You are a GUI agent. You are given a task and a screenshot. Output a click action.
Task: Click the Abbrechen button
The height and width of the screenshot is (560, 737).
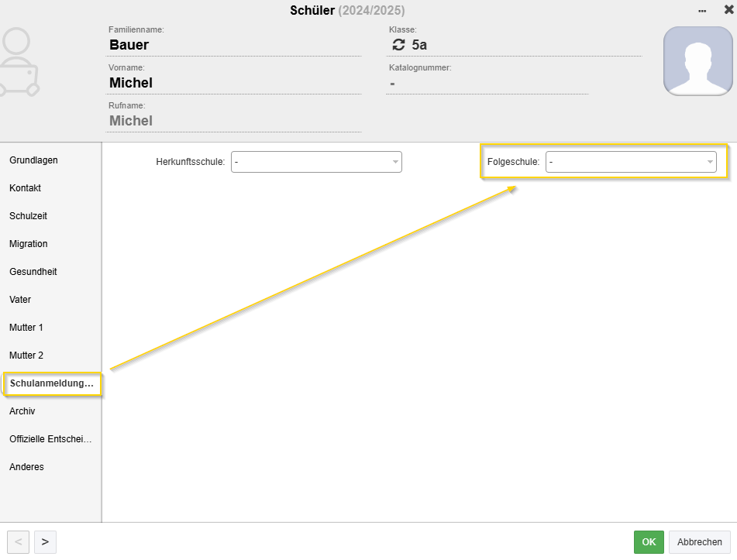pyautogui.click(x=699, y=542)
